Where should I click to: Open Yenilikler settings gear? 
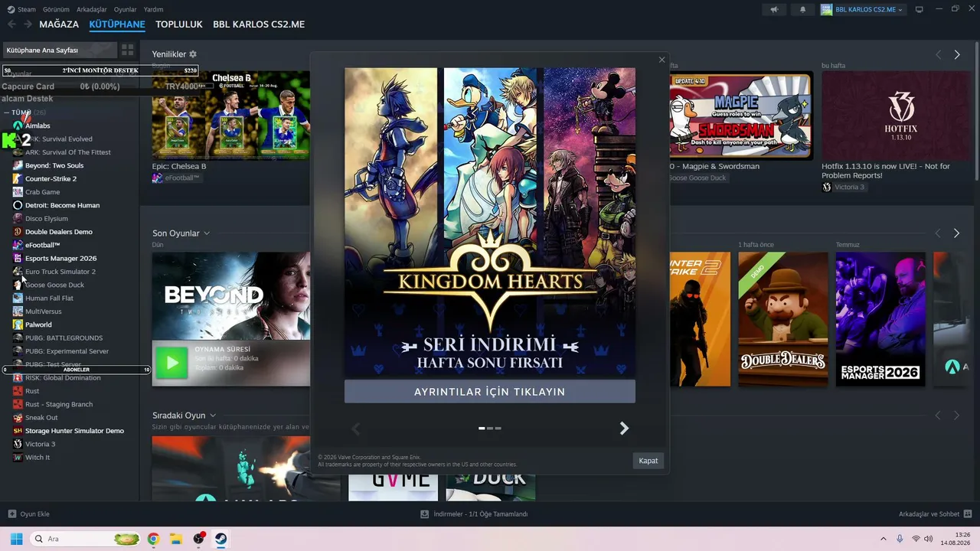(x=193, y=54)
